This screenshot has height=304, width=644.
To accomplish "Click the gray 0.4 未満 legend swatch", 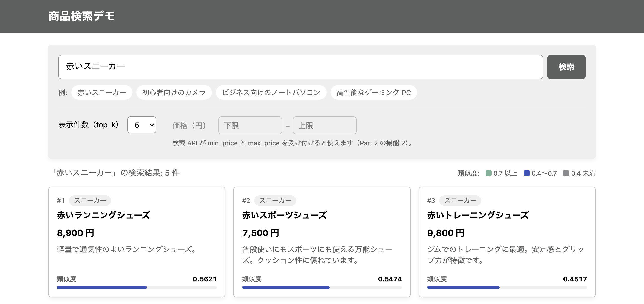I will point(566,173).
